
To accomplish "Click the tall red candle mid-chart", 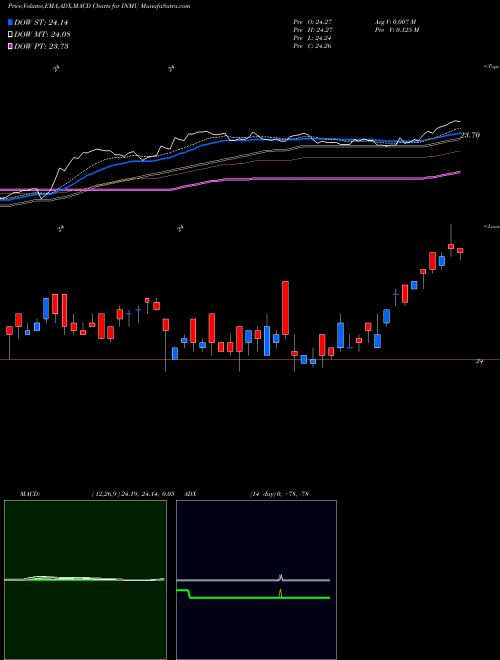I will [285, 308].
